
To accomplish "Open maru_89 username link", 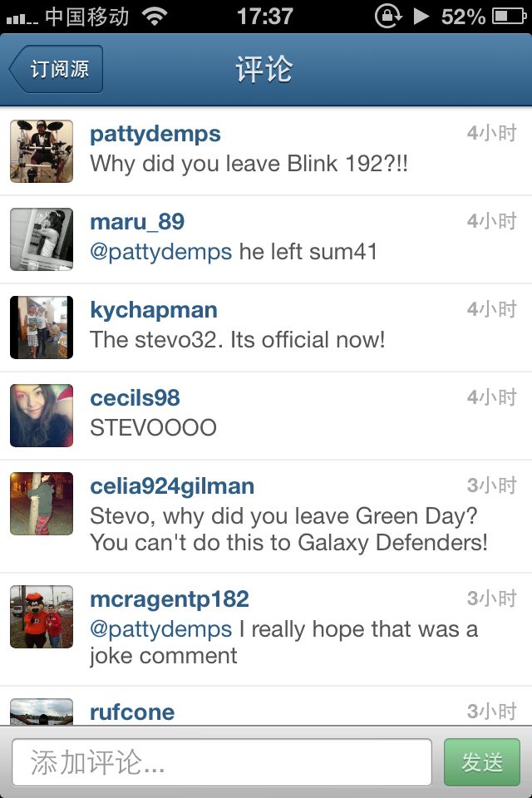I will pos(137,222).
